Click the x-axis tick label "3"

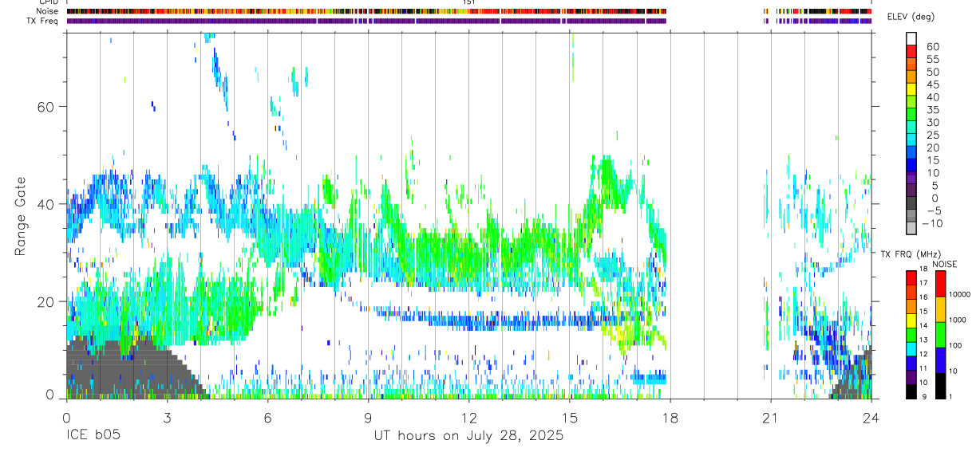pos(167,417)
